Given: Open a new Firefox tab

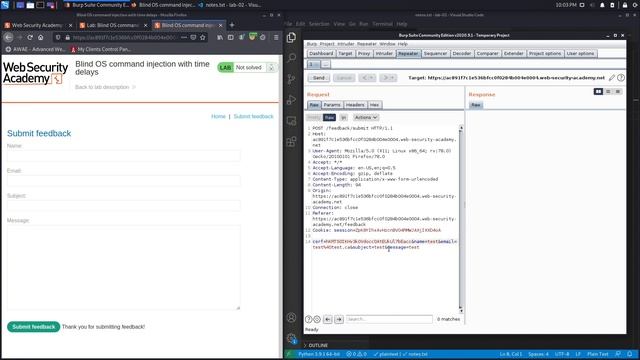Looking at the screenshot, I should (232, 25).
